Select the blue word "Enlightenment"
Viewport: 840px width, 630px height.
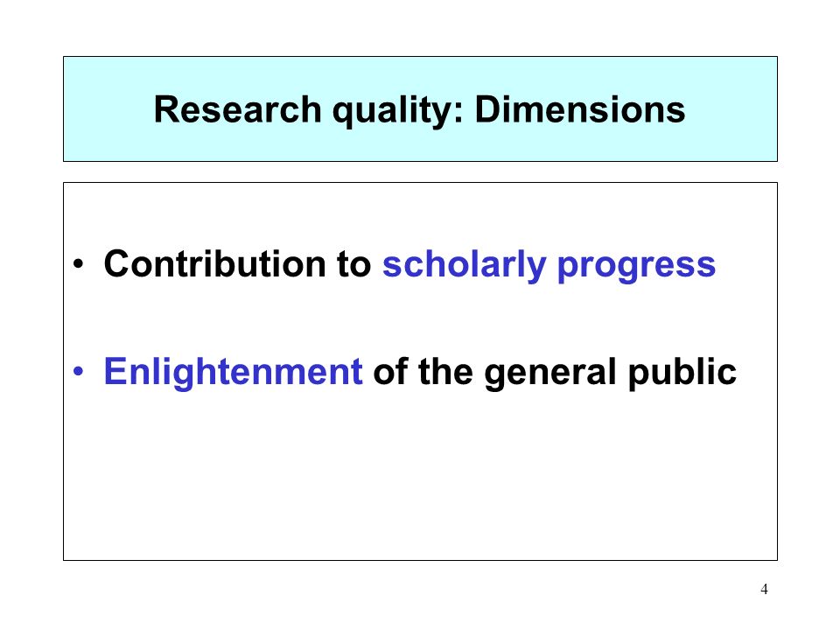(233, 374)
